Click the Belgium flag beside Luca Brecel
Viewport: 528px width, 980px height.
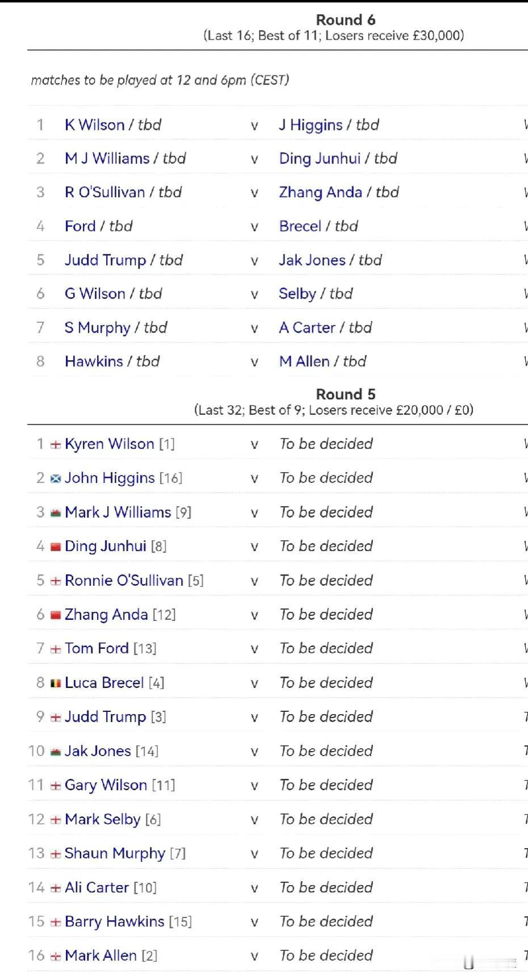click(x=56, y=683)
